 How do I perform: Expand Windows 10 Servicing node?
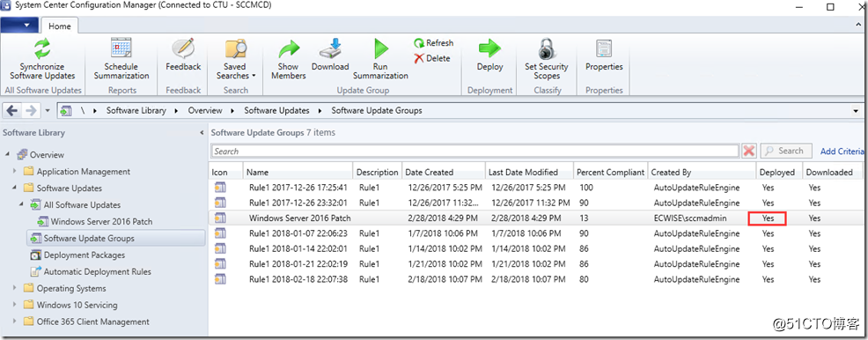point(15,305)
